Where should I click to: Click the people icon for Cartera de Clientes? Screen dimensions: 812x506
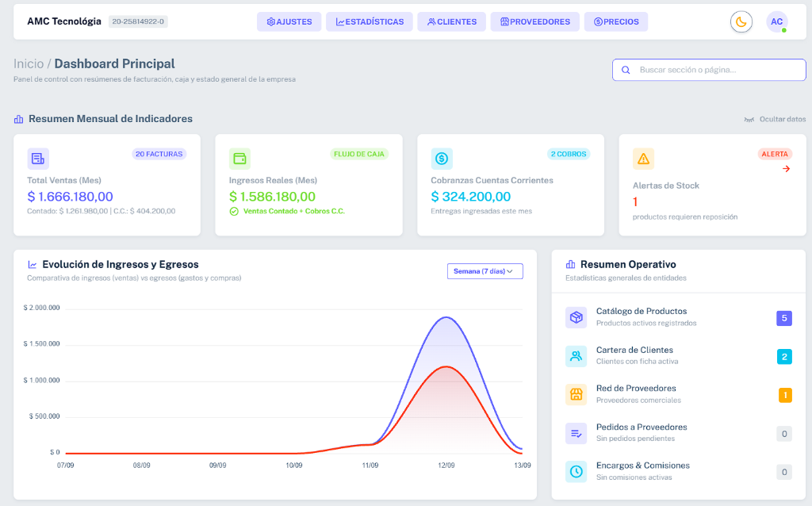(x=576, y=356)
